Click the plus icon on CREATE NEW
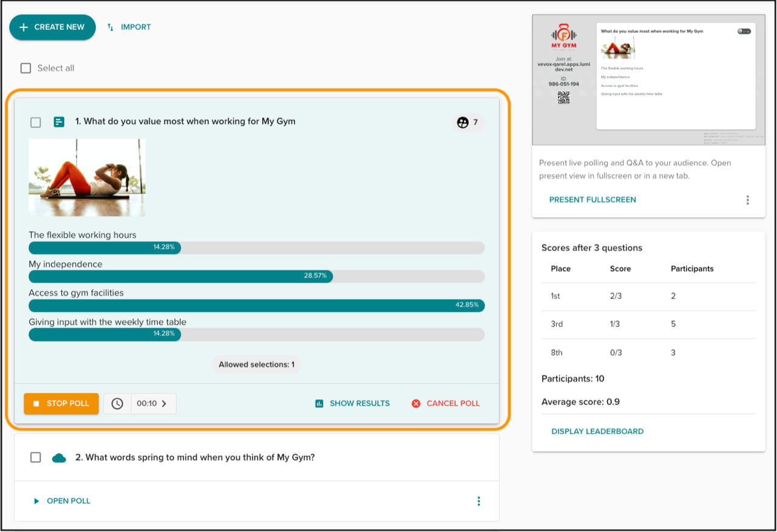 point(24,27)
